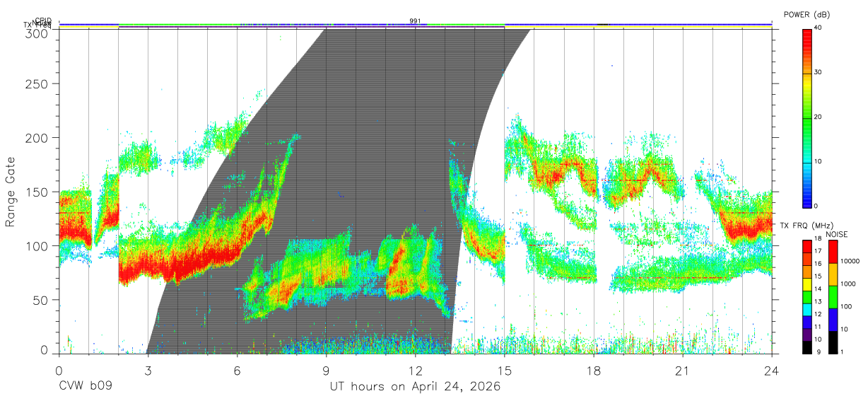This screenshot has height=401, width=868.
Task: Click the blue segment of the NOISE legend
Action: (835, 320)
